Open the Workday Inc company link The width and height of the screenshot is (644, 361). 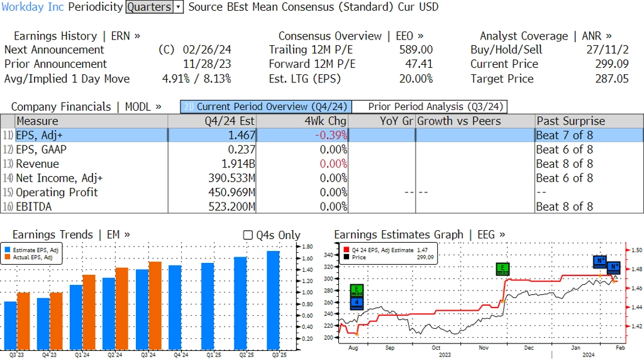(x=33, y=7)
